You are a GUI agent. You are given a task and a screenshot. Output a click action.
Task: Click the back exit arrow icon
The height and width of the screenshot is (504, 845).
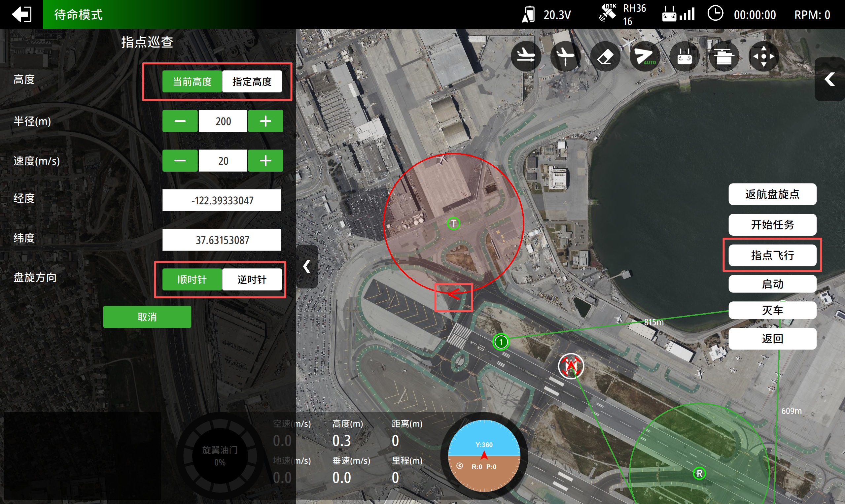pos(21,14)
